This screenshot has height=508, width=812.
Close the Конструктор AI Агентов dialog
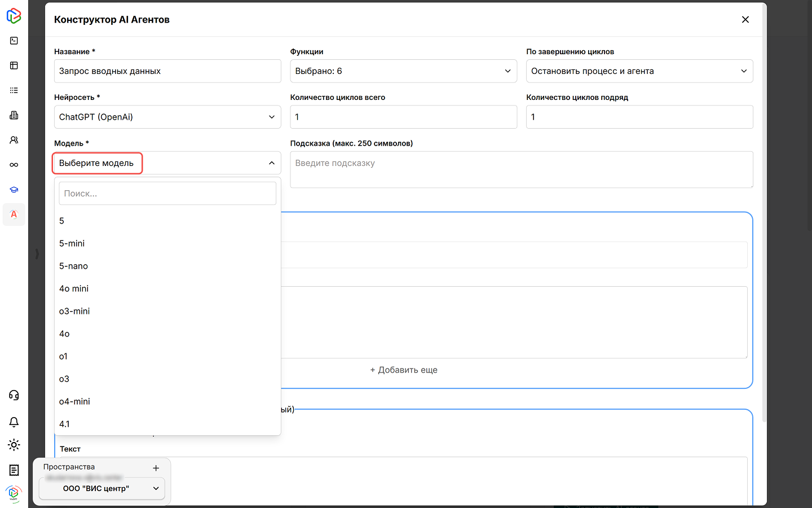[745, 20]
